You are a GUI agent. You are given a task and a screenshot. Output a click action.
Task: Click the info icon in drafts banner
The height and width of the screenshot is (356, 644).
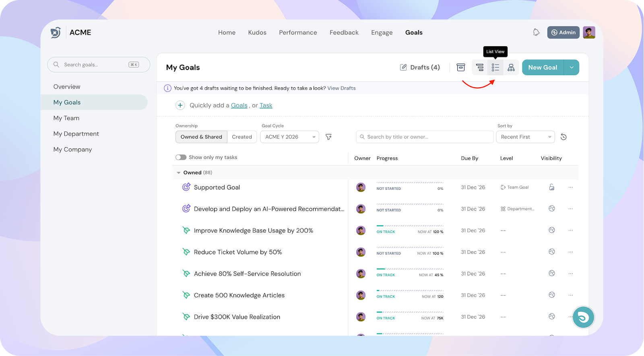(168, 88)
